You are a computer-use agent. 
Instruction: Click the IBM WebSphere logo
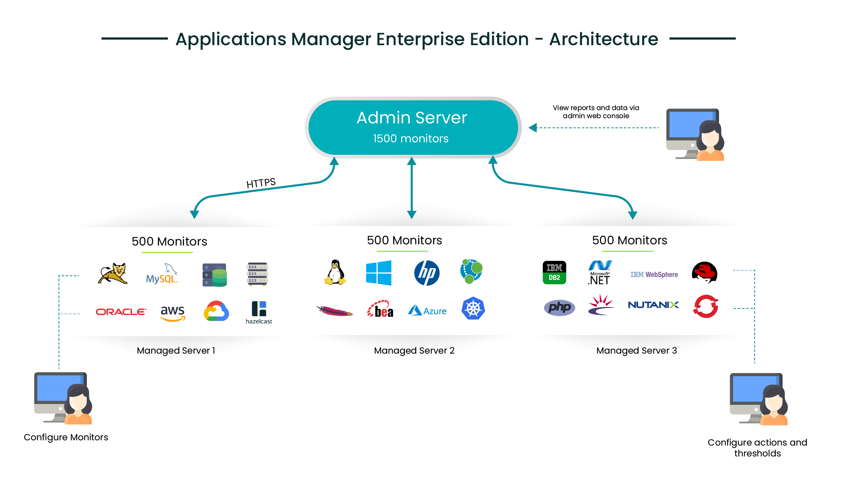[x=654, y=274]
